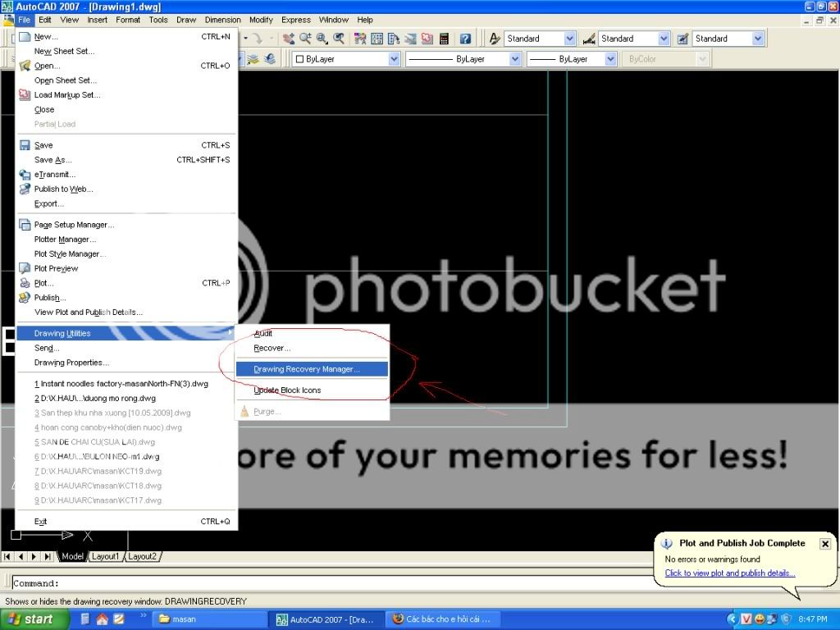
Task: Show the Tool Palettes window icon
Action: coord(394,39)
